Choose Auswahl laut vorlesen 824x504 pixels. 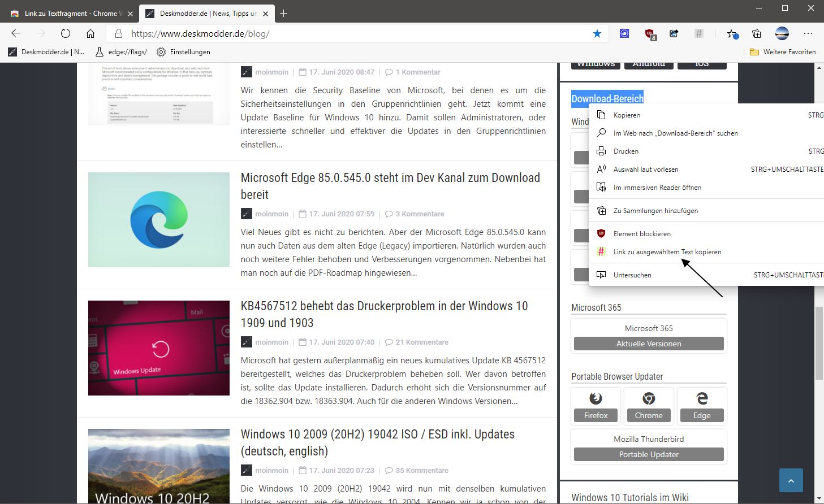click(x=706, y=169)
